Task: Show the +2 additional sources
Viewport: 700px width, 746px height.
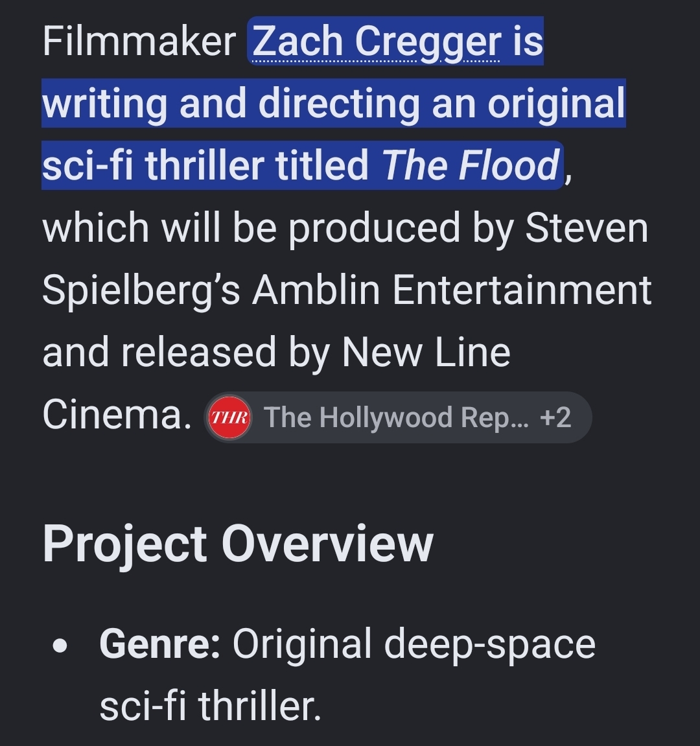Action: point(555,417)
